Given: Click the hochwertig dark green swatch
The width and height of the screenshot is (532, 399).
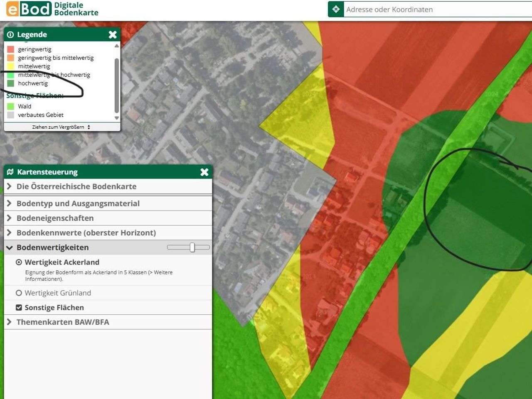Looking at the screenshot, I should point(11,83).
